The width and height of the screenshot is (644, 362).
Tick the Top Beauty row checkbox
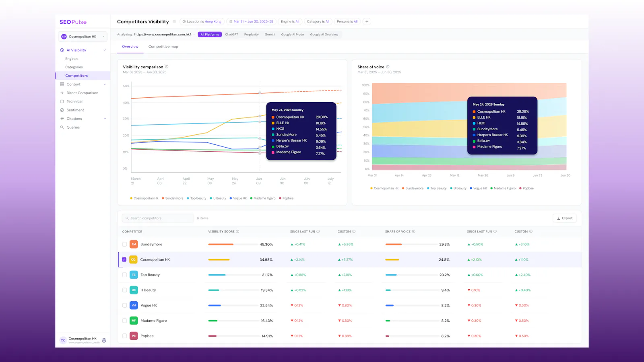click(x=124, y=275)
